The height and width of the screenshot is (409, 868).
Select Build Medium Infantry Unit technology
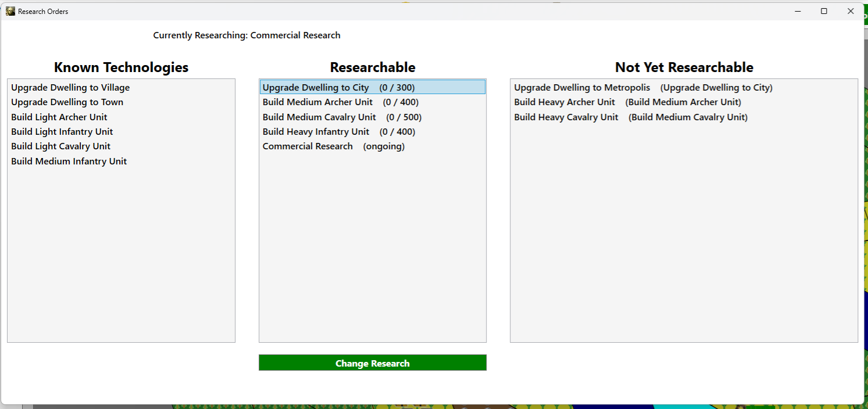69,162
